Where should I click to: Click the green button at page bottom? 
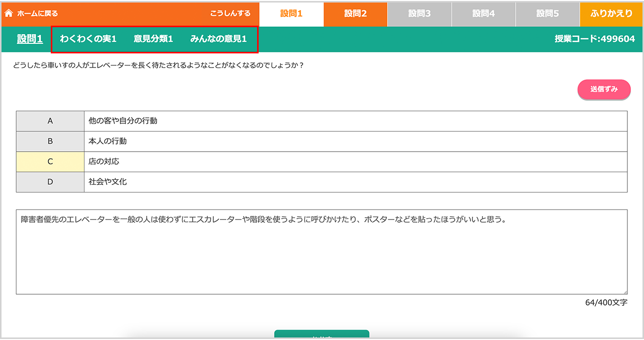pyautogui.click(x=321, y=335)
